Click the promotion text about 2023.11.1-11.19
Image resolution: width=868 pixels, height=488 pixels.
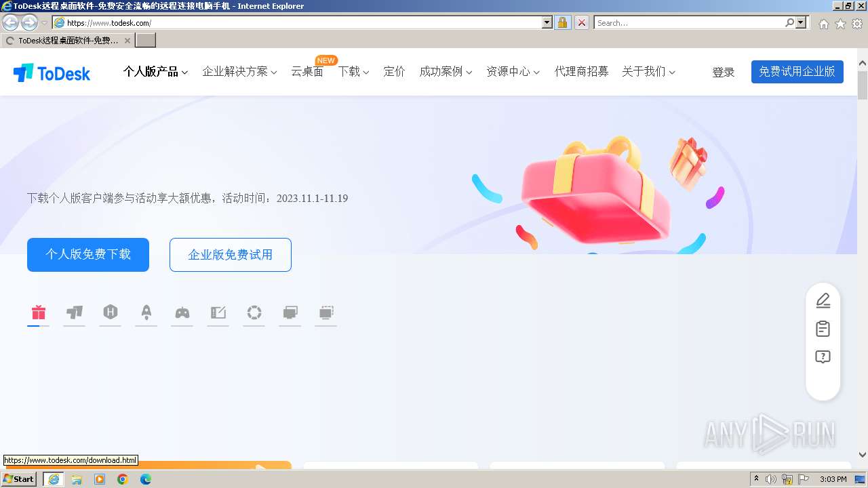coord(187,199)
